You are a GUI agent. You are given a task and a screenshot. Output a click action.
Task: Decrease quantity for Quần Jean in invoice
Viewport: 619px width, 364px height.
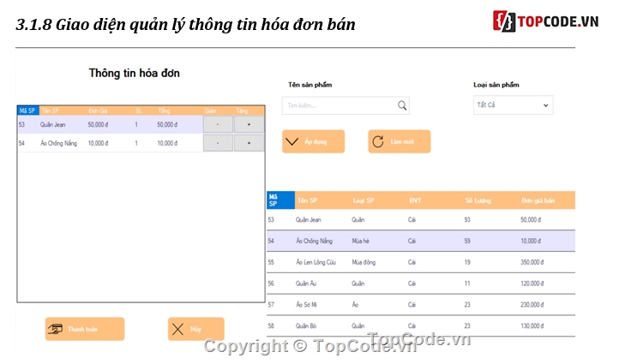[x=218, y=124]
